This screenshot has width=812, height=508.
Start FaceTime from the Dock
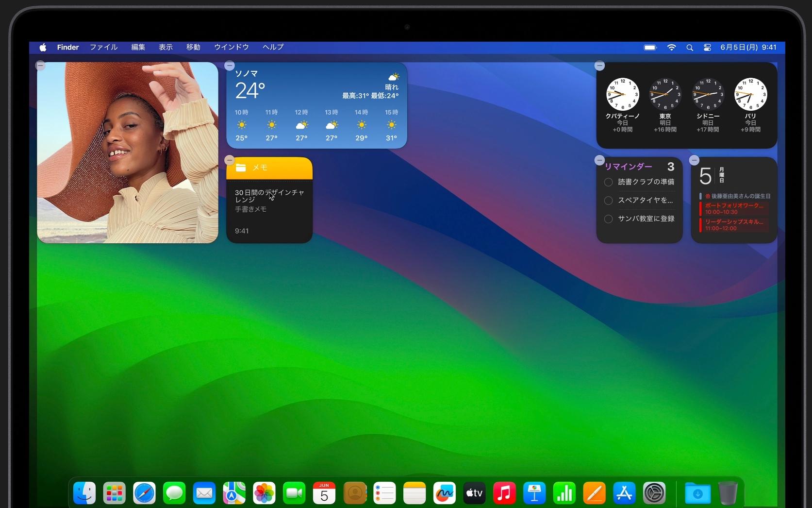294,492
